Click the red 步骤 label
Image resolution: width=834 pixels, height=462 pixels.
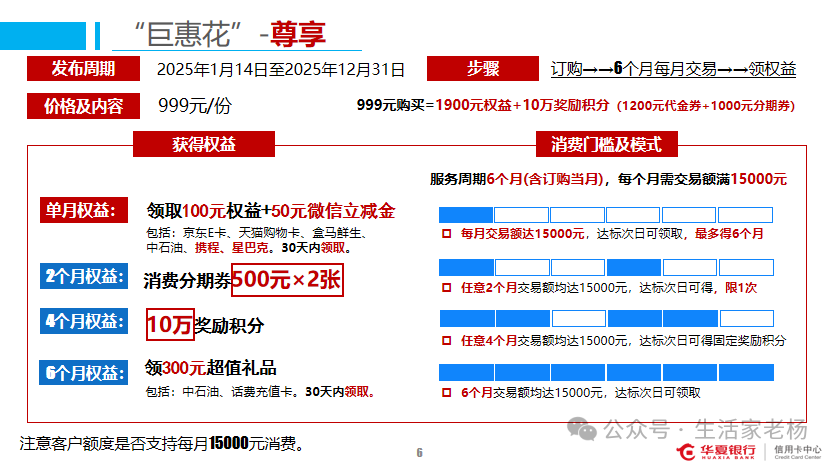click(482, 69)
